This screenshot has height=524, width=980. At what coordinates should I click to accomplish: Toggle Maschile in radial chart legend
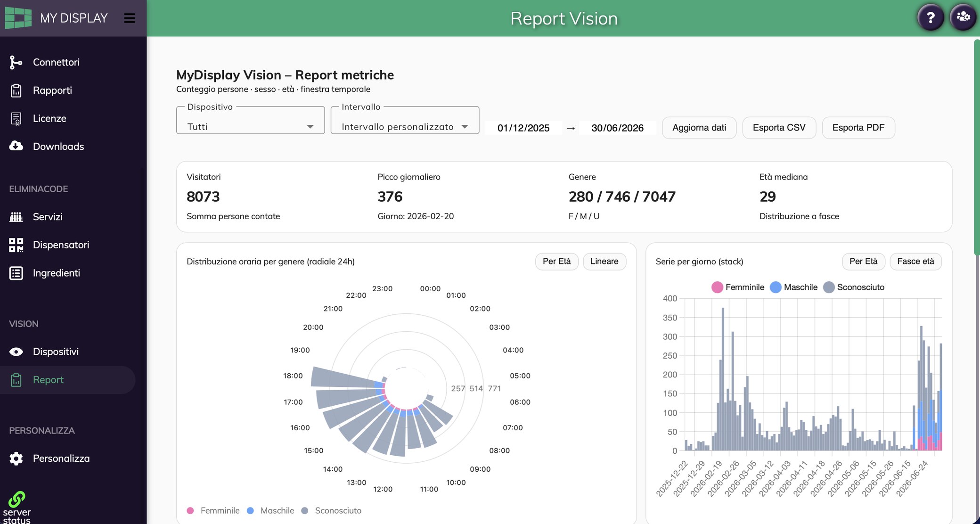tap(270, 511)
